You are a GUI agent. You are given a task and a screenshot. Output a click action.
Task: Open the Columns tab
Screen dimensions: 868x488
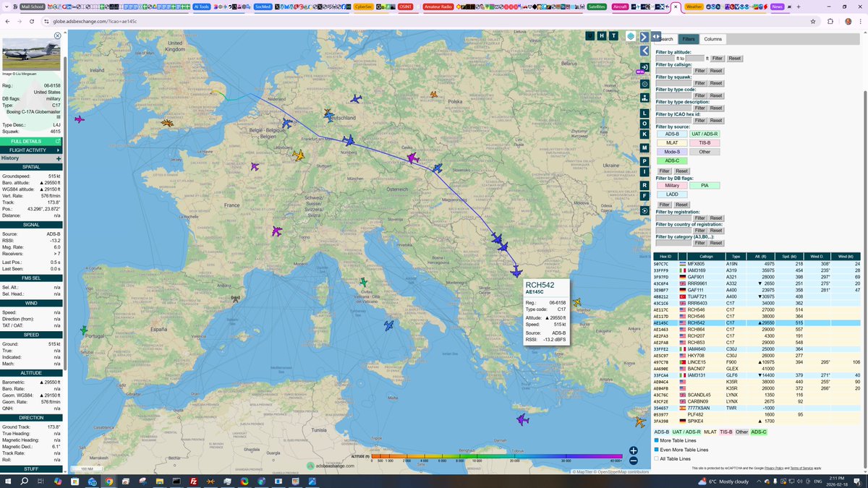712,39
